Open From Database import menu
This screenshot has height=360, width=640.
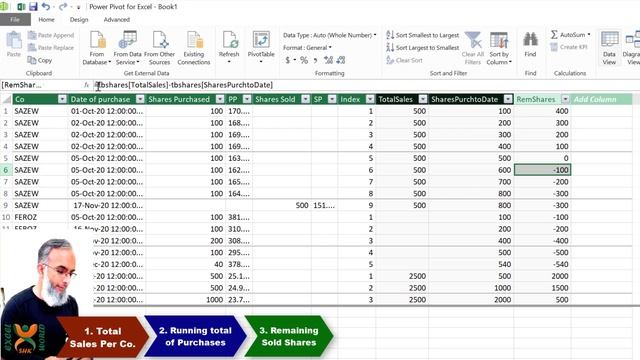coord(97,48)
